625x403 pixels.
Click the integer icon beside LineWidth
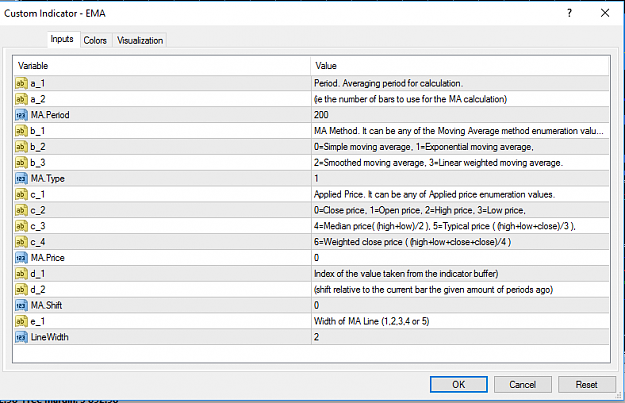(x=21, y=337)
